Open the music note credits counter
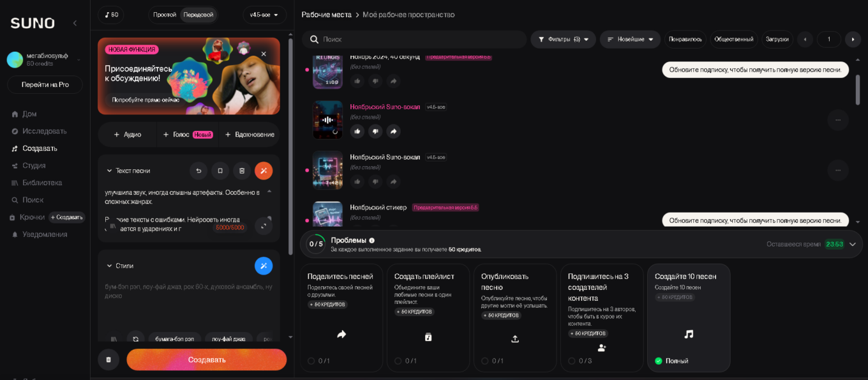The width and height of the screenshot is (868, 380). coord(111,15)
